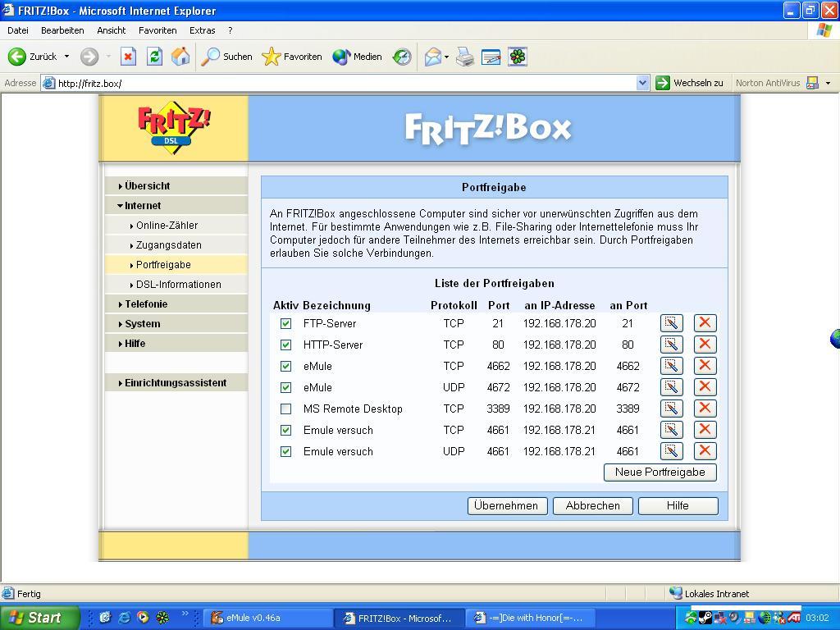Expand the Telefonie navigation section
The width and height of the screenshot is (840, 630).
click(x=145, y=304)
